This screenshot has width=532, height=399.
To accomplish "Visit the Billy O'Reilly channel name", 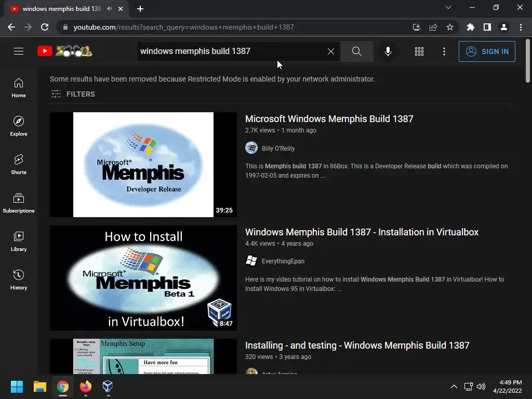I will (278, 148).
